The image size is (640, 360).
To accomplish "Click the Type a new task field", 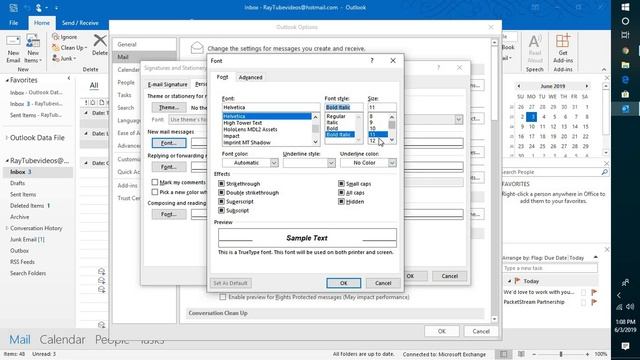I will pyautogui.click(x=549, y=268).
